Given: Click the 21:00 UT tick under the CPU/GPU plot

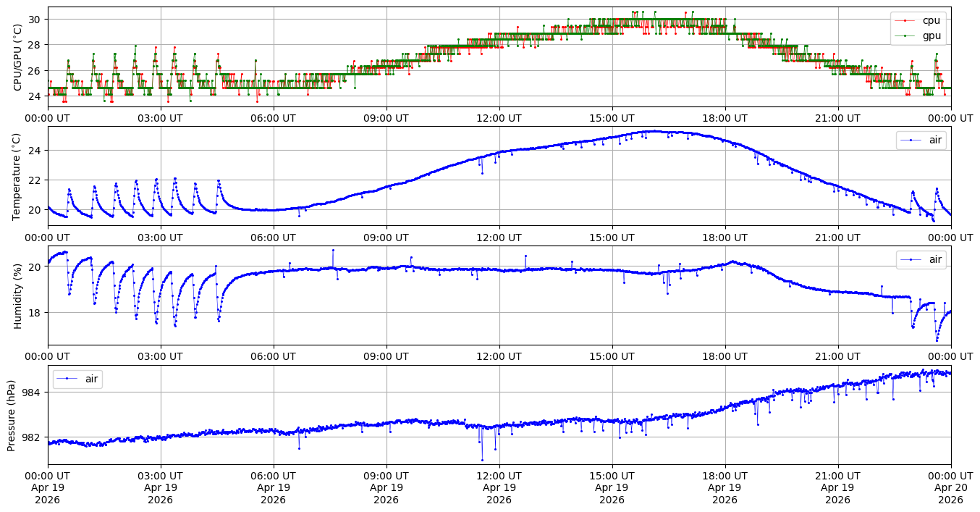Looking at the screenshot, I should tap(837, 118).
